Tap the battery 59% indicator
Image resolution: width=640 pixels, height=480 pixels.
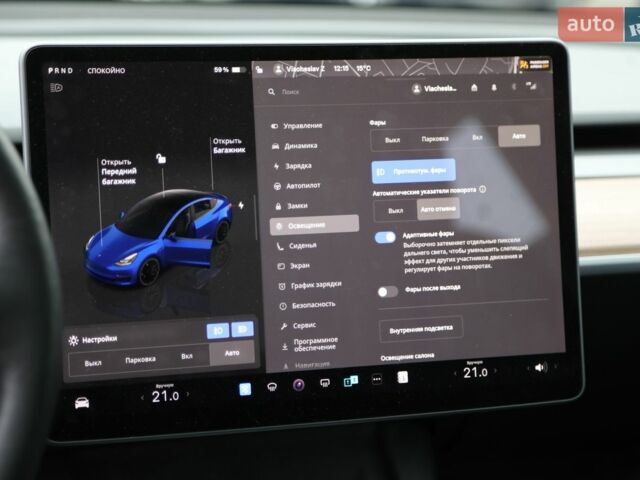(x=230, y=70)
